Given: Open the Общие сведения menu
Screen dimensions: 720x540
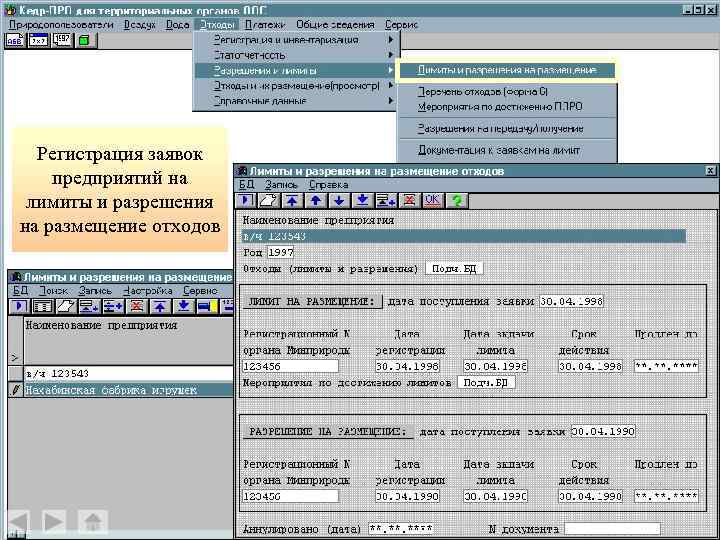Looking at the screenshot, I should [x=336, y=25].
